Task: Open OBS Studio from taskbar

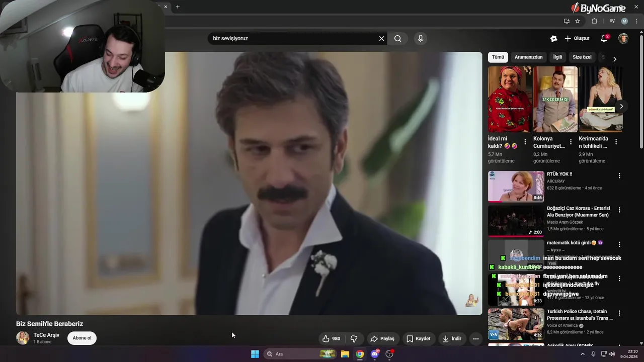Action: tap(389, 354)
